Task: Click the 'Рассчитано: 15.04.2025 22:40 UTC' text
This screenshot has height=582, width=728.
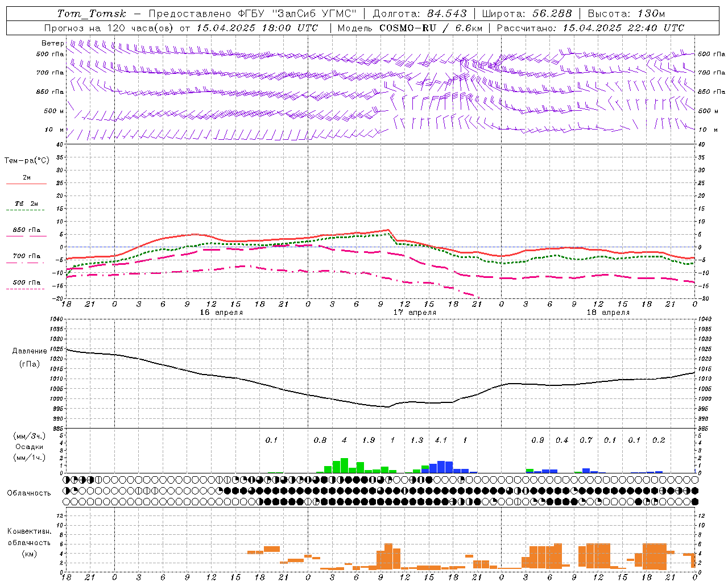Action: [x=590, y=28]
